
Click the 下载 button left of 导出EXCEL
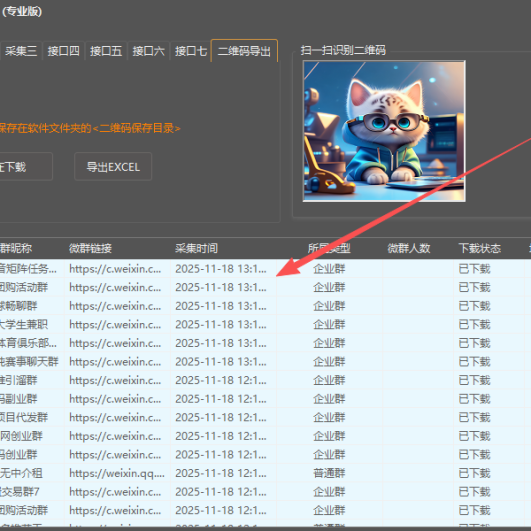tap(26, 167)
